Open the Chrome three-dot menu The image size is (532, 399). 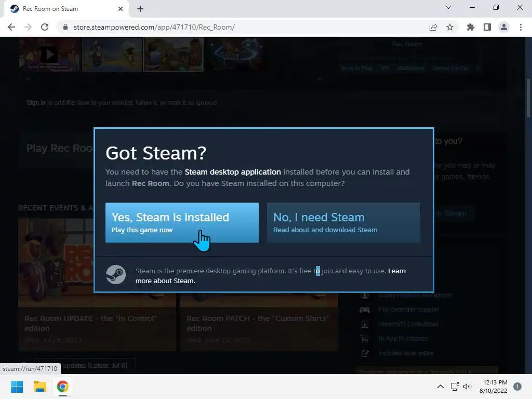click(x=521, y=27)
